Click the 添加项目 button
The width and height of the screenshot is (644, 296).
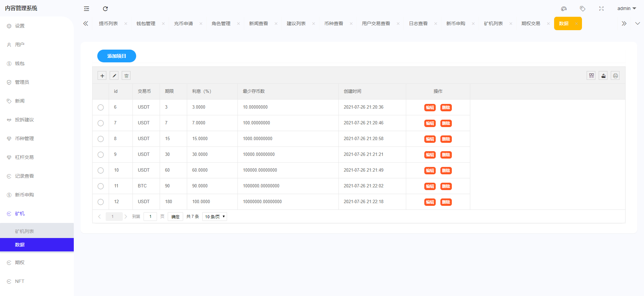click(116, 56)
